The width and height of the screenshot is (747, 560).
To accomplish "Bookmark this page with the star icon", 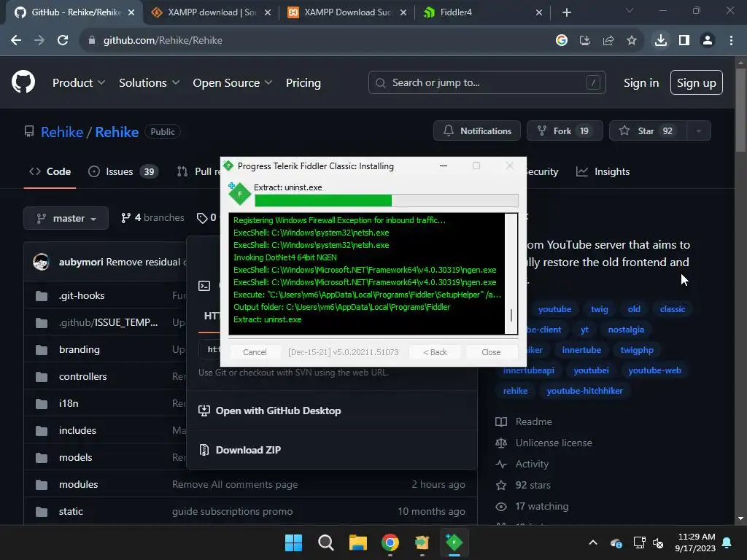I will click(x=632, y=41).
